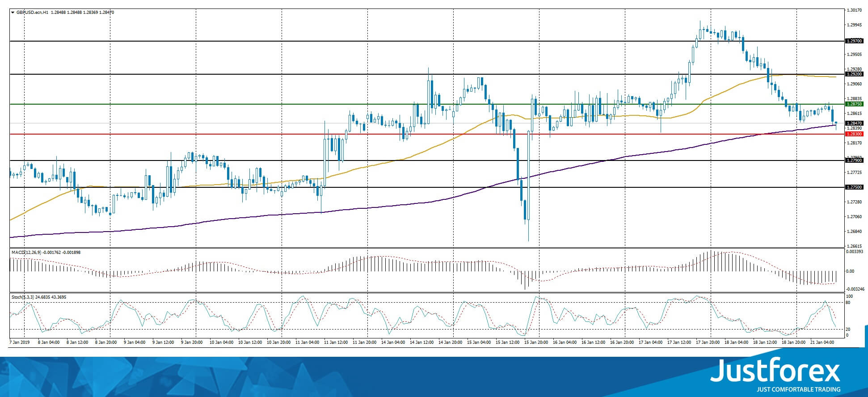The width and height of the screenshot is (868, 397).
Task: Click the 1.29505 price axis value
Action: click(x=855, y=55)
